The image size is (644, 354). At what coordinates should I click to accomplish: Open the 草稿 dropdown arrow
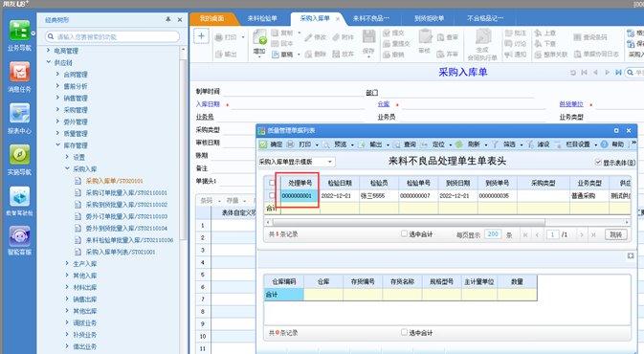[x=299, y=55]
